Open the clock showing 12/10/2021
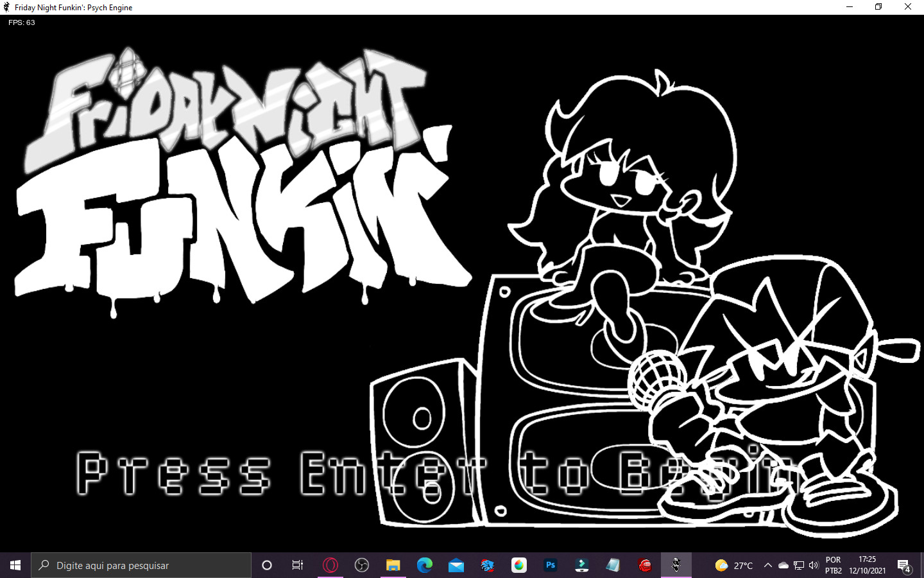Image resolution: width=924 pixels, height=578 pixels. click(866, 565)
